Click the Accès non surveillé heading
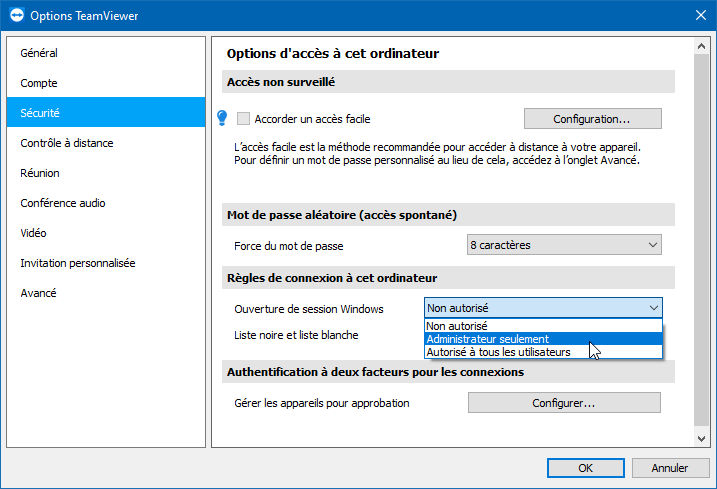717x489 pixels. pyautogui.click(x=281, y=82)
